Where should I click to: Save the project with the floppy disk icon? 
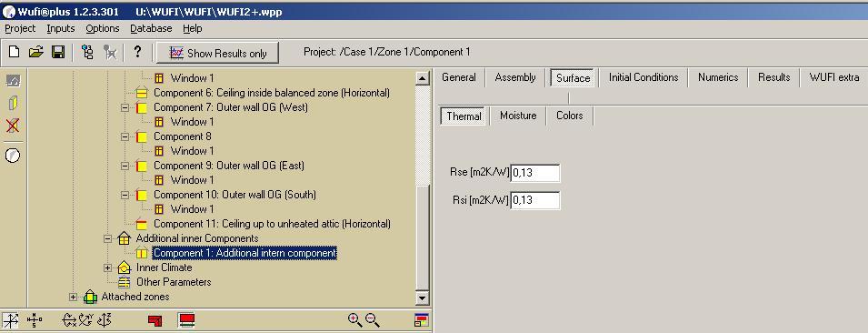[57, 53]
